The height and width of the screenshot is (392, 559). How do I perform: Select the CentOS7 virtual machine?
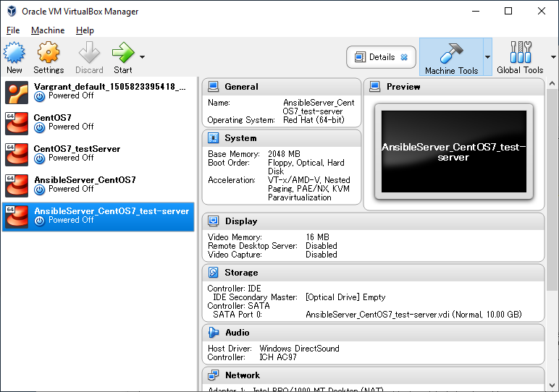coord(98,123)
